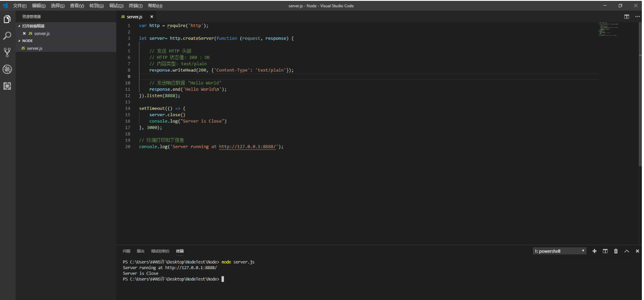Click the VS Code logo in title bar
The image size is (644, 300).
(6, 6)
